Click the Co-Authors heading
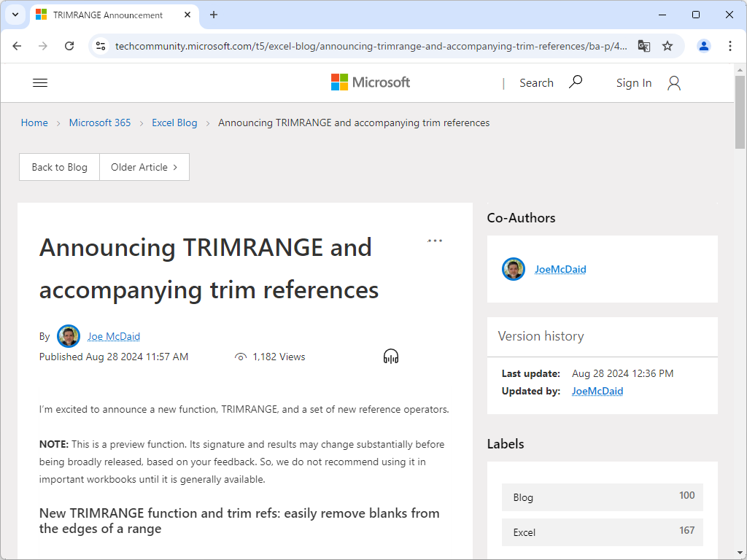 click(521, 217)
